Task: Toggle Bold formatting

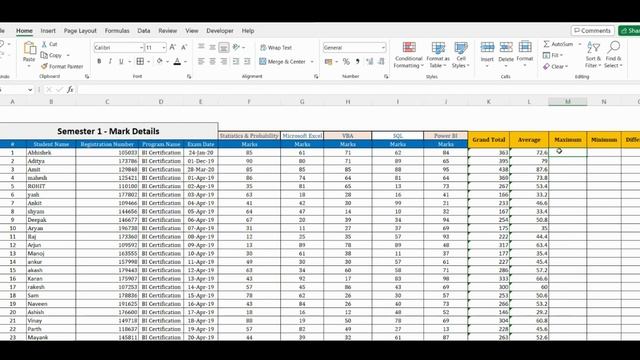Action: pyautogui.click(x=99, y=62)
